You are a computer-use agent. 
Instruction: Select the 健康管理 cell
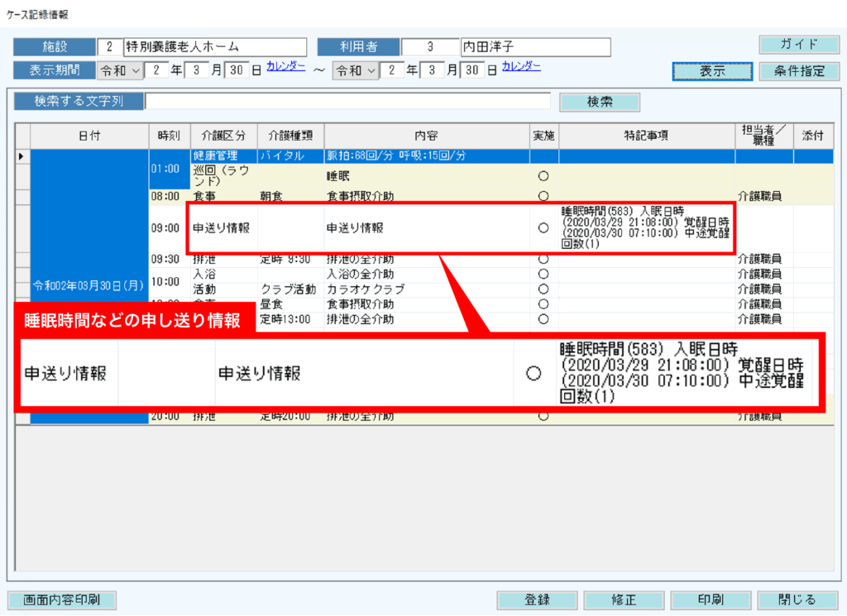tap(223, 156)
